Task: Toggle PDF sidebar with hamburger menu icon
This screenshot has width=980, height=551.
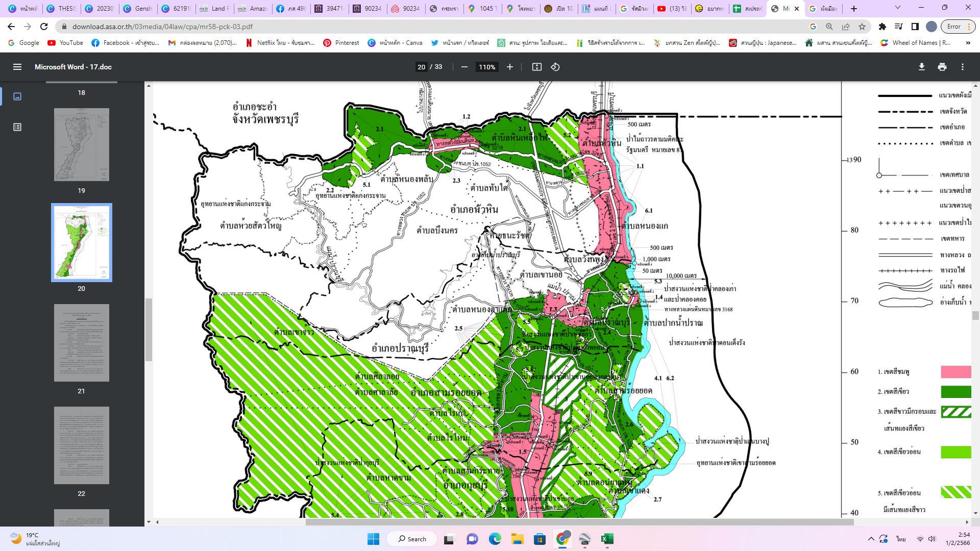Action: (x=17, y=67)
